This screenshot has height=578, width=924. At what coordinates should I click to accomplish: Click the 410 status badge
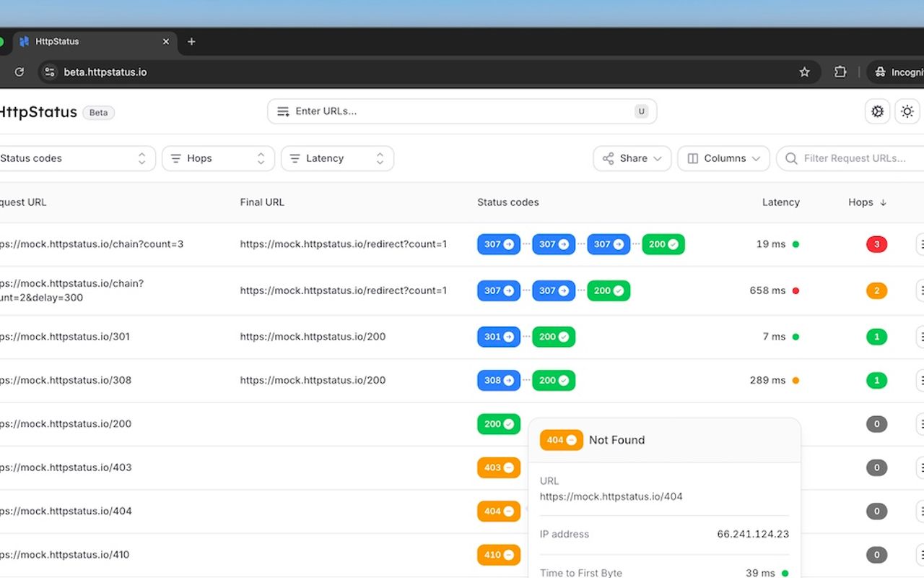[499, 555]
